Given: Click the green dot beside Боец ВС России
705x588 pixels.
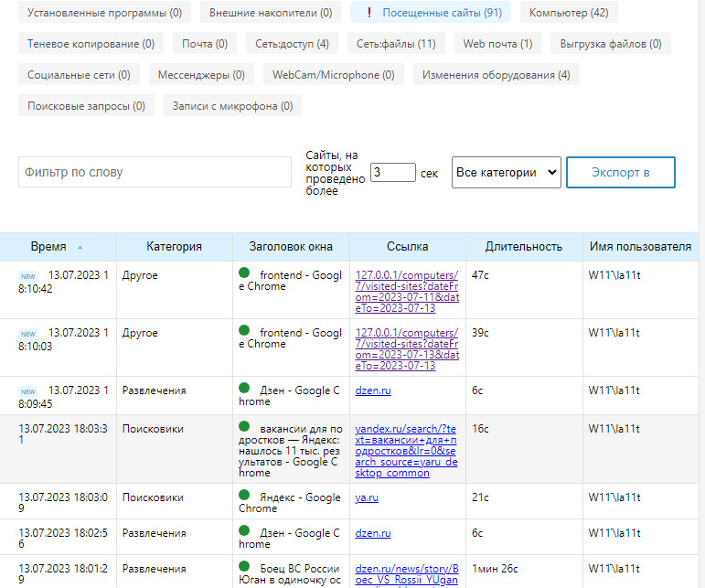Looking at the screenshot, I should pos(244,566).
